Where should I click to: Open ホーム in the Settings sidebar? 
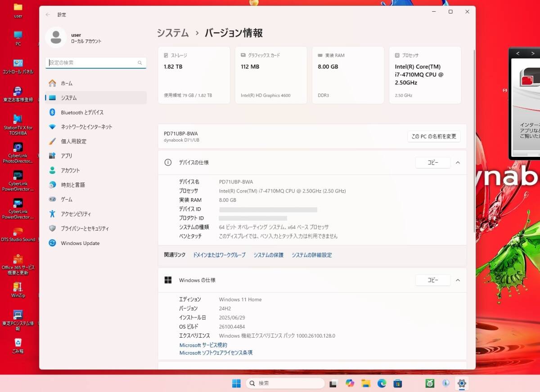pos(96,83)
